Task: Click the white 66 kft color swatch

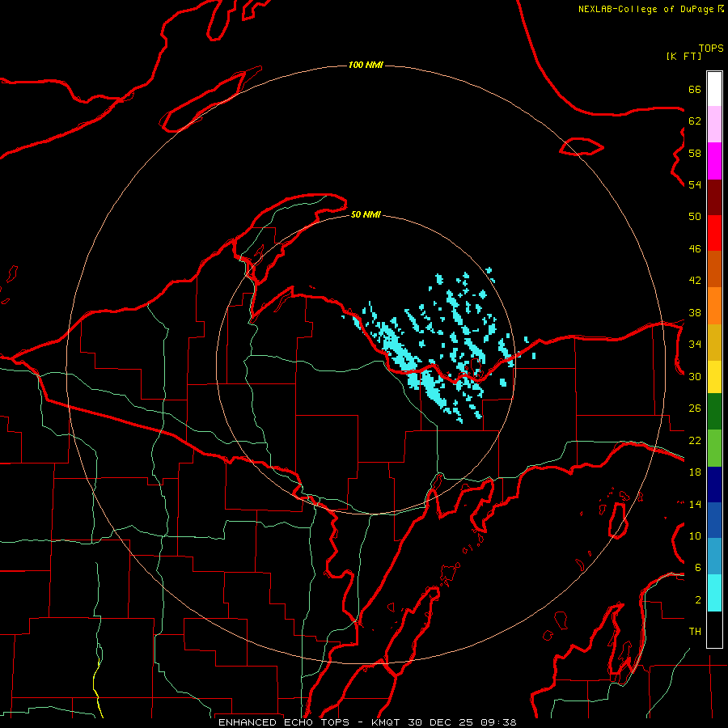Action: (714, 89)
